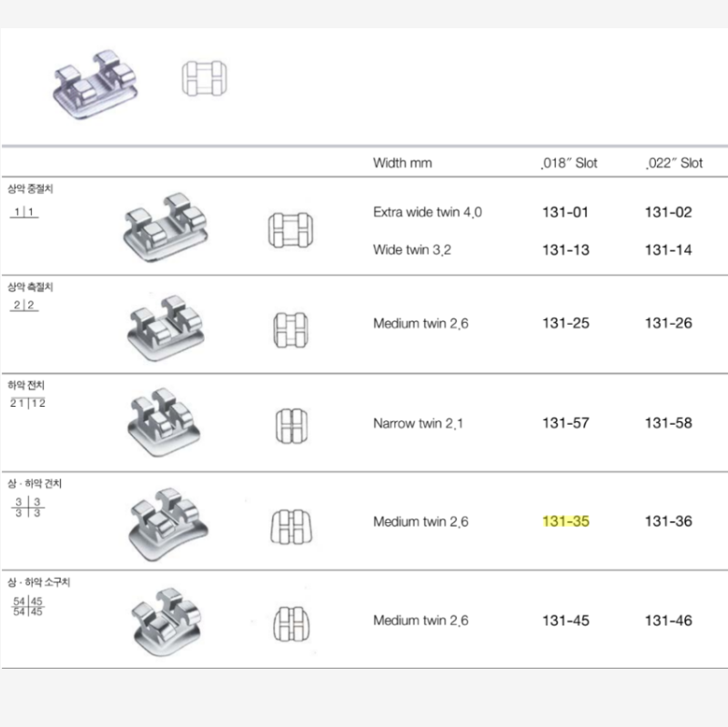Click the .022" Slot column header
The width and height of the screenshot is (728, 727).
tap(674, 163)
